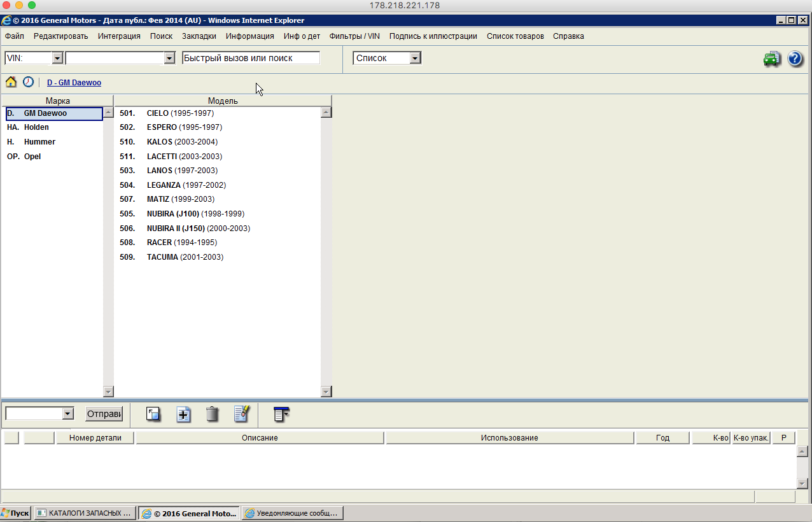Click the green car vehicle icon
This screenshot has height=522, width=812.
(772, 59)
